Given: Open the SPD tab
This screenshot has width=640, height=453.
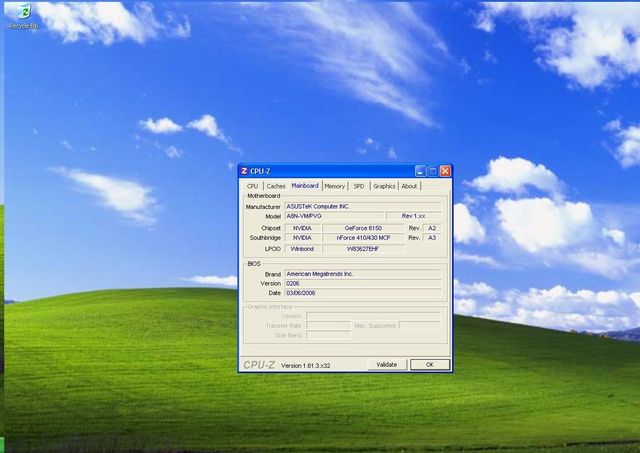Looking at the screenshot, I should click(x=359, y=186).
